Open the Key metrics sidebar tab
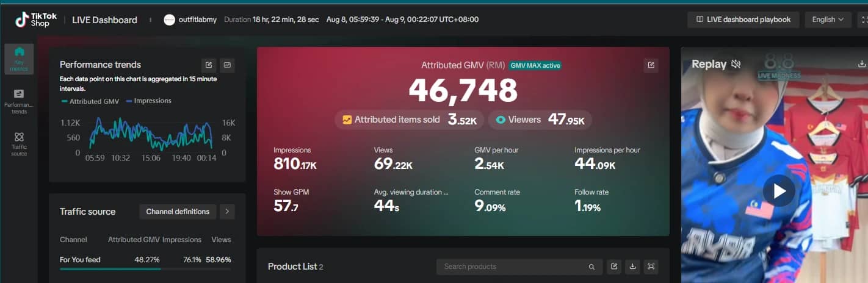868x283 pixels. pos(19,59)
